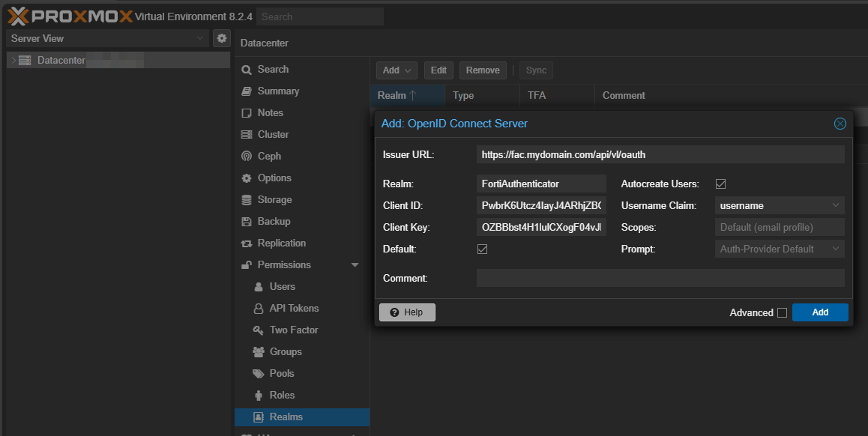Click the Pools tag icon
Image resolution: width=868 pixels, height=436 pixels.
pyautogui.click(x=258, y=374)
